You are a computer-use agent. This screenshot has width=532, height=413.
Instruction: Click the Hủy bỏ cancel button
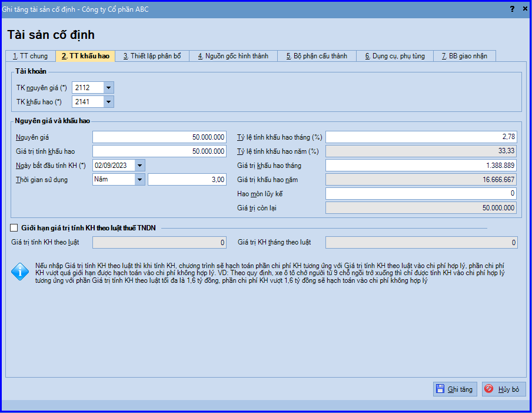click(504, 389)
